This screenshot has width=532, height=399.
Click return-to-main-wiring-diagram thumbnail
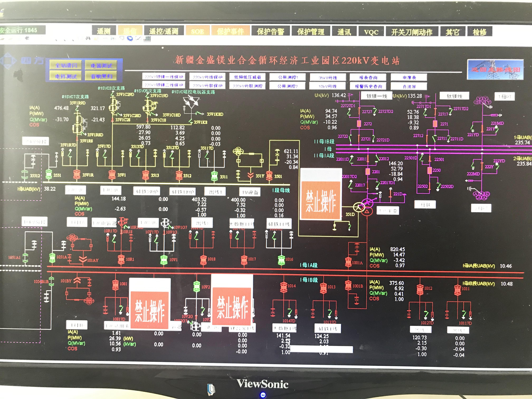tap(495, 70)
